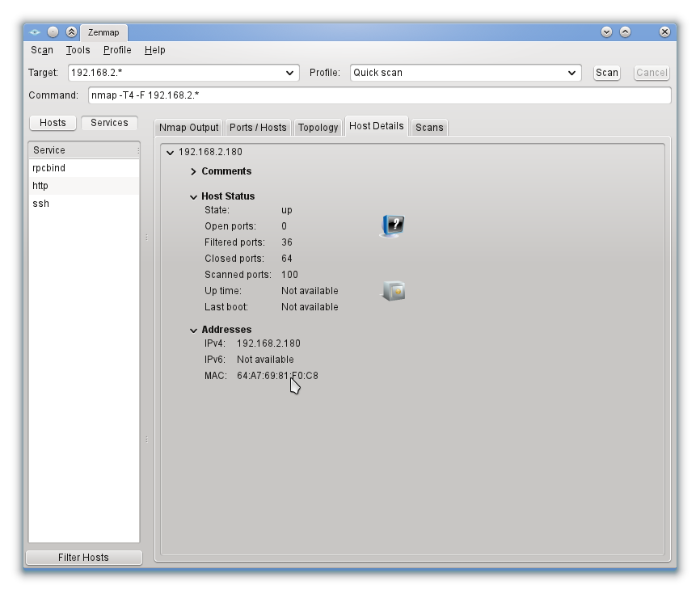The height and width of the screenshot is (594, 700).
Task: Maximize the Zenmap window
Action: (625, 32)
